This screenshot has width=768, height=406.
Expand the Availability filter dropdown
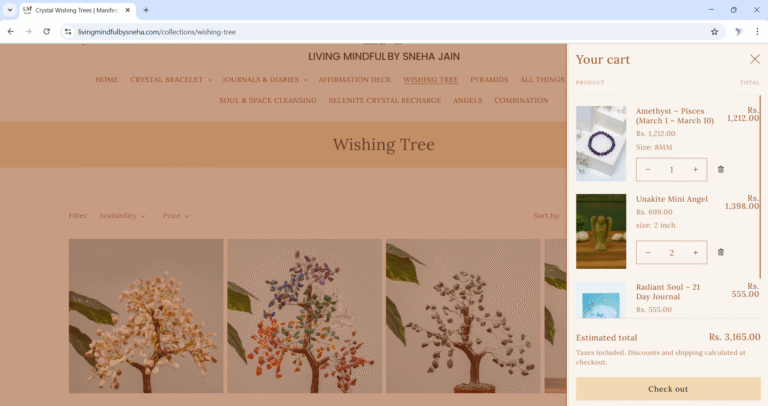coord(122,215)
